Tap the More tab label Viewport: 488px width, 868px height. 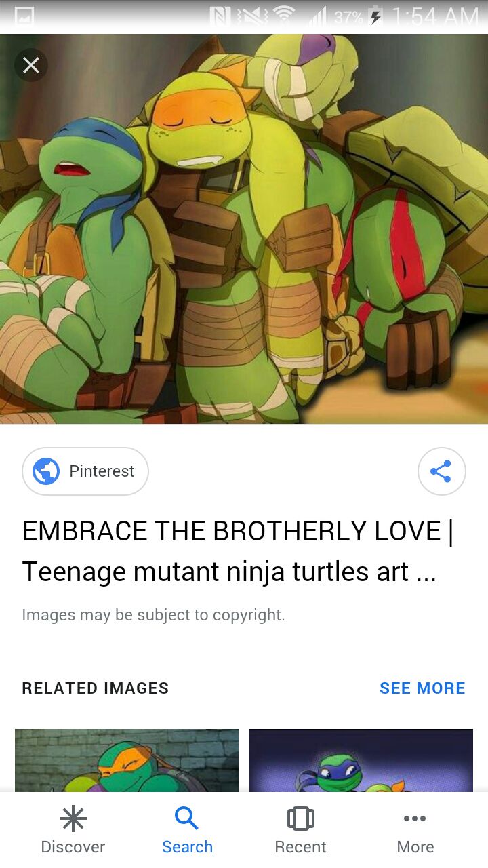(x=415, y=847)
